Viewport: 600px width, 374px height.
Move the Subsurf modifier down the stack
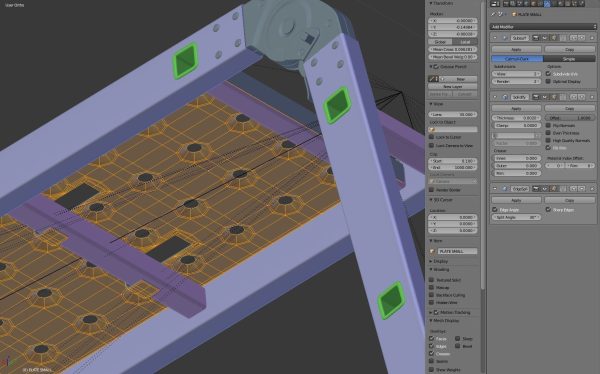click(582, 38)
